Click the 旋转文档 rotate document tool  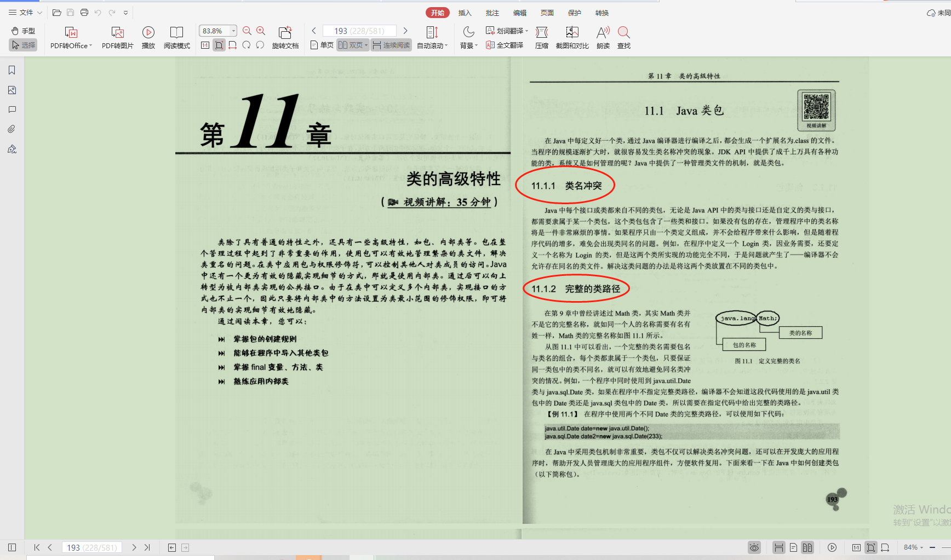pyautogui.click(x=285, y=38)
